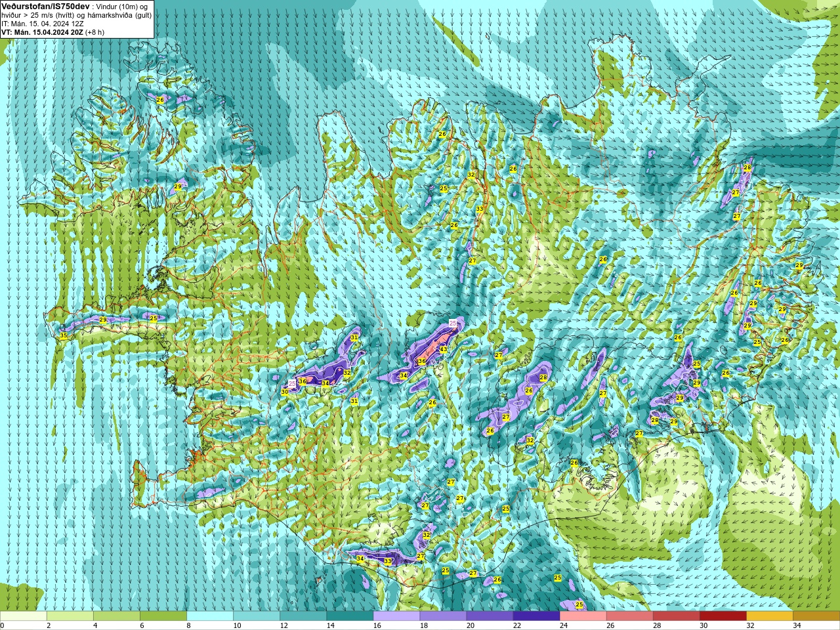Select the 20–22 m/s purple legend swatch
The image size is (840, 630).
click(x=490, y=616)
